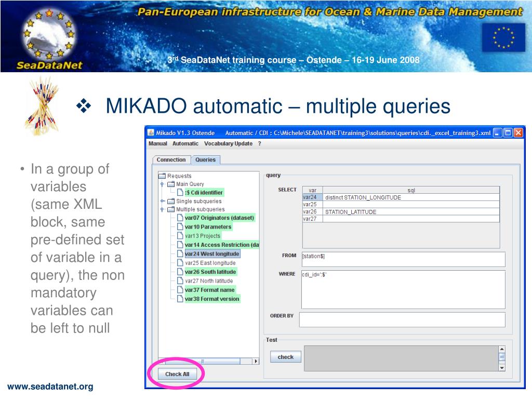Click in the FROM field containing [station$]

coord(403,259)
